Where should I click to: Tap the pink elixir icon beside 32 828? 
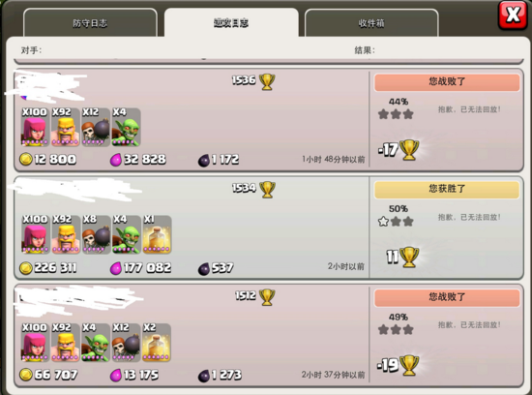(x=116, y=160)
